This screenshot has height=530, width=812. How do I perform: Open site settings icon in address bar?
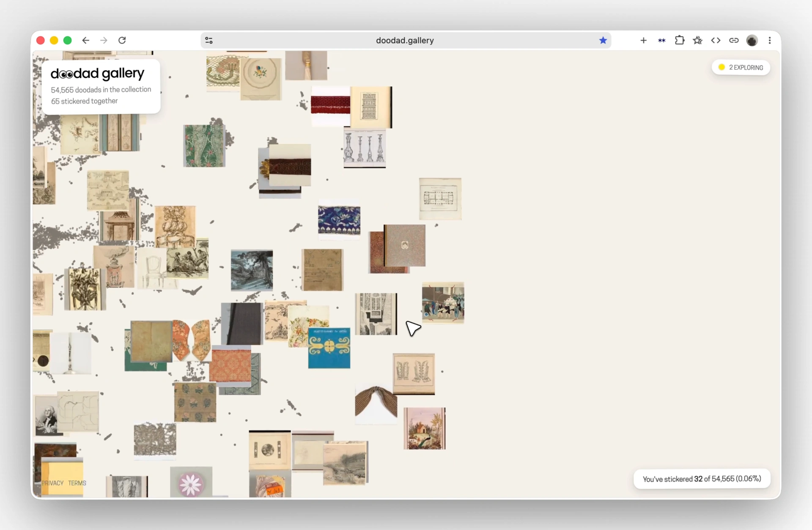pyautogui.click(x=209, y=40)
